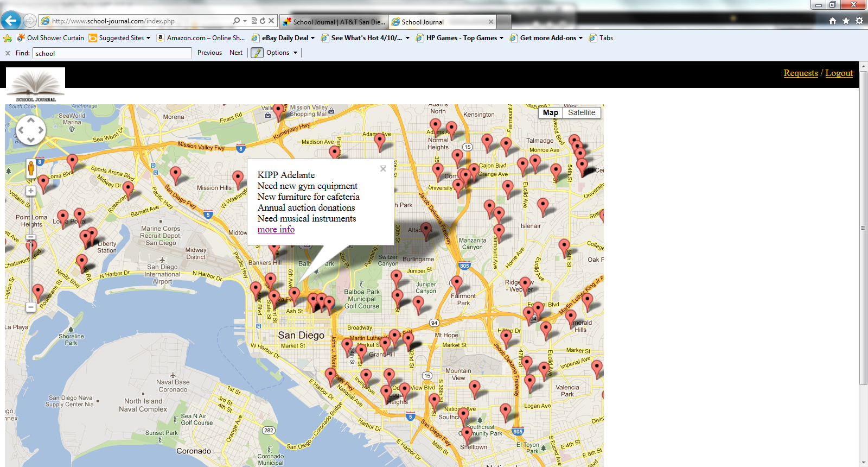Switch to Satellite view
This screenshot has height=467, width=868.
click(582, 112)
